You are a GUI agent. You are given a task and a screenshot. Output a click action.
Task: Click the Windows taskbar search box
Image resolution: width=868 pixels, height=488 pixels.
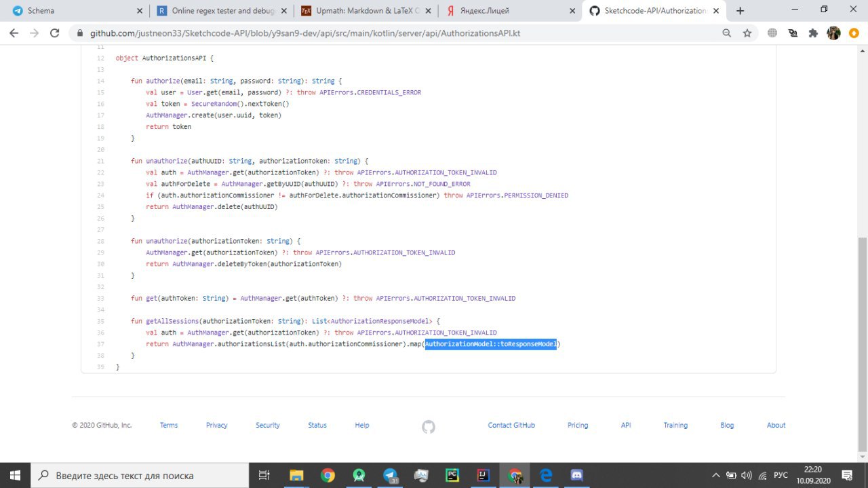140,475
